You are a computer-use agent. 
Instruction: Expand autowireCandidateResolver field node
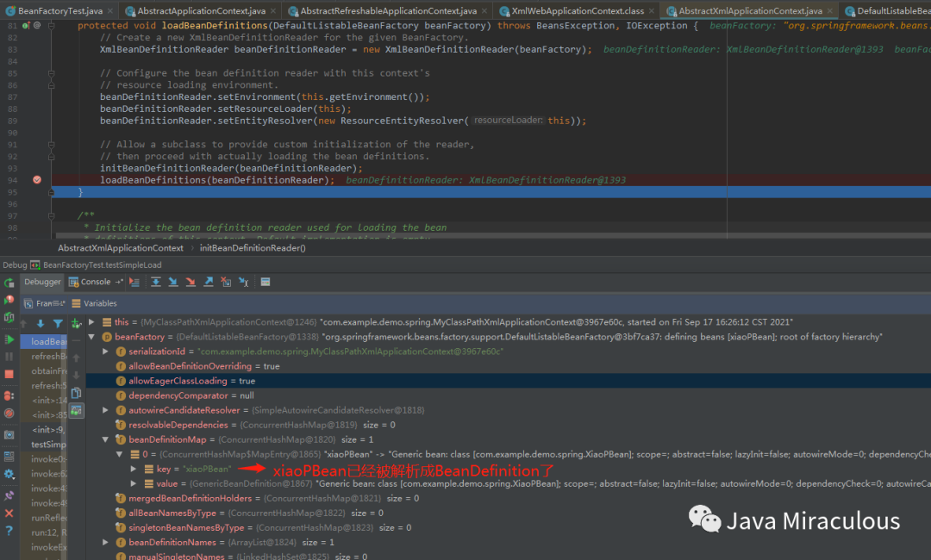coord(106,410)
